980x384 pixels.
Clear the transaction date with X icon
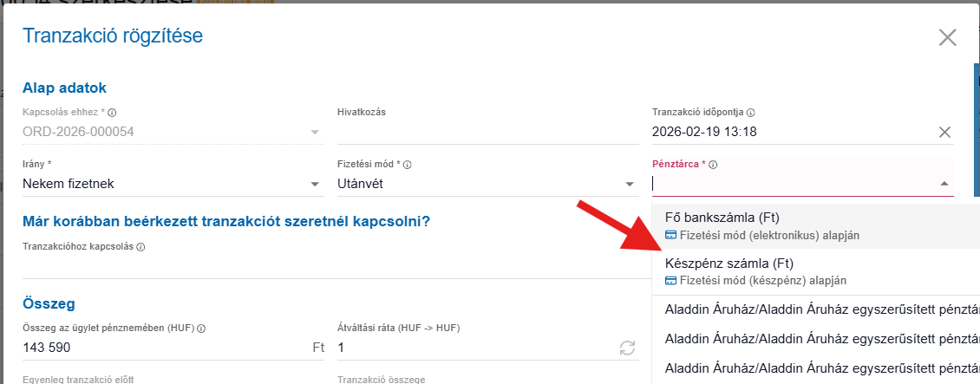point(944,132)
